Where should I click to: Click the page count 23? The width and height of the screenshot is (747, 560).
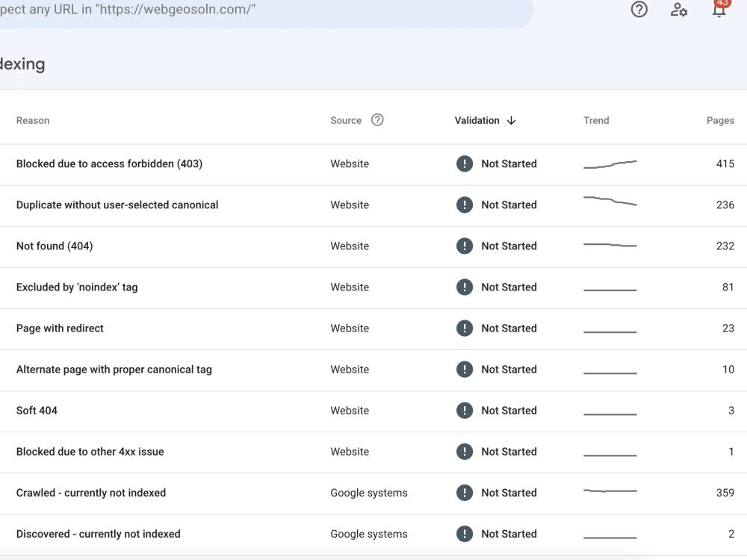tap(728, 328)
